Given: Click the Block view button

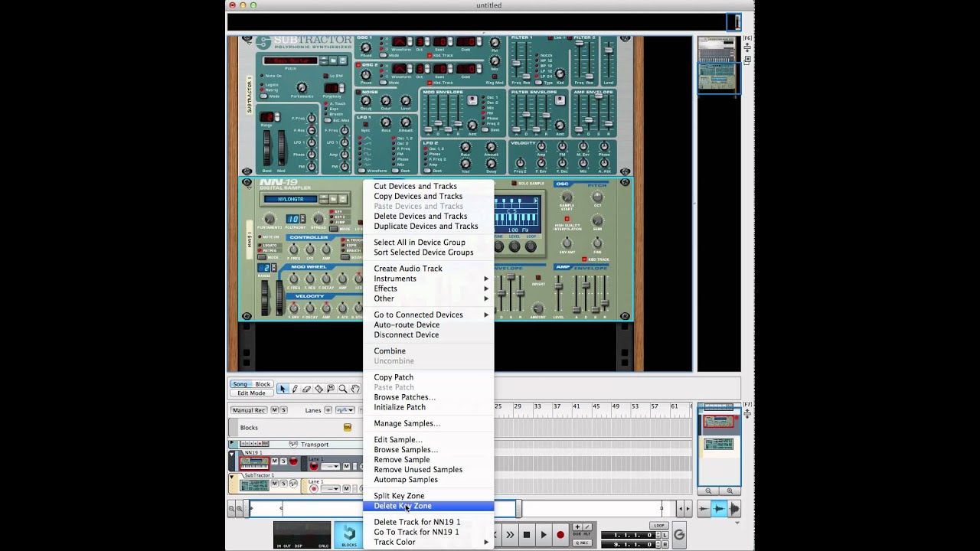Looking at the screenshot, I should click(x=263, y=384).
